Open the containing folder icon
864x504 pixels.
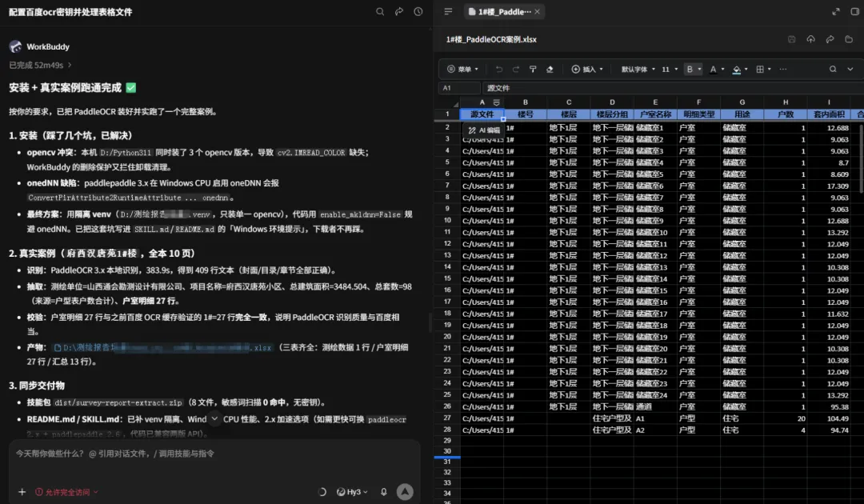point(849,39)
